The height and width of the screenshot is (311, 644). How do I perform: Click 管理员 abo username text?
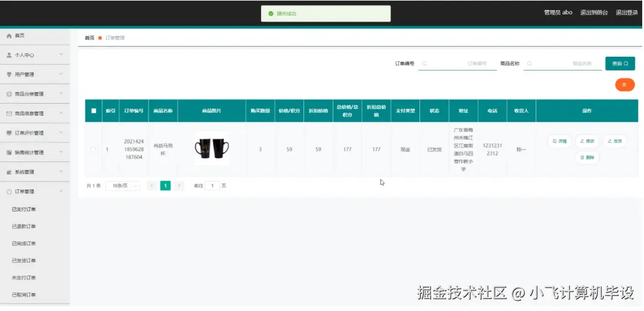(x=558, y=13)
